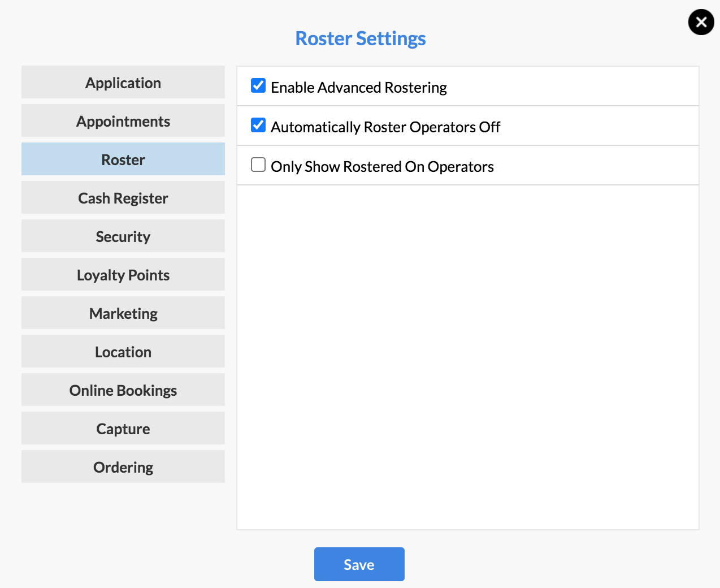Show Loyalty Points settings

(x=123, y=274)
